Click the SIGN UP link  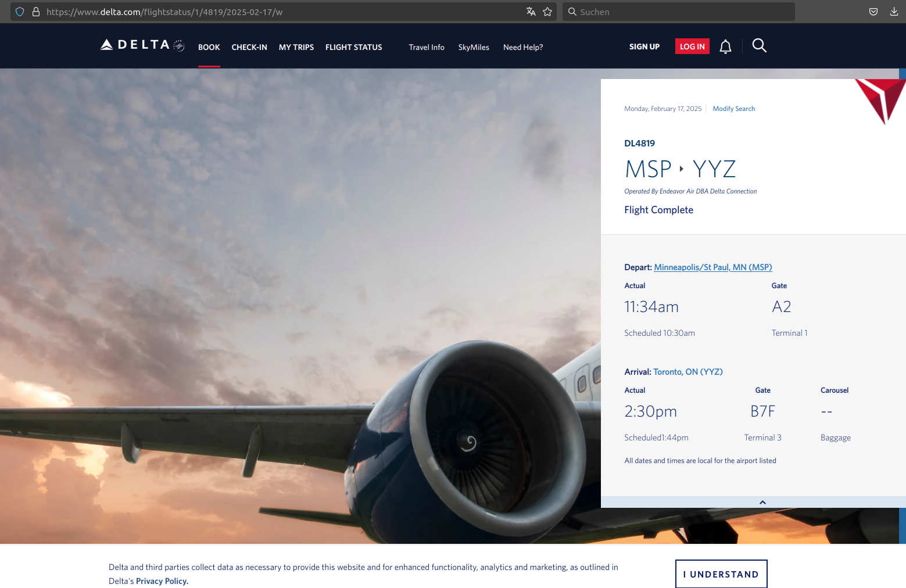(x=644, y=46)
